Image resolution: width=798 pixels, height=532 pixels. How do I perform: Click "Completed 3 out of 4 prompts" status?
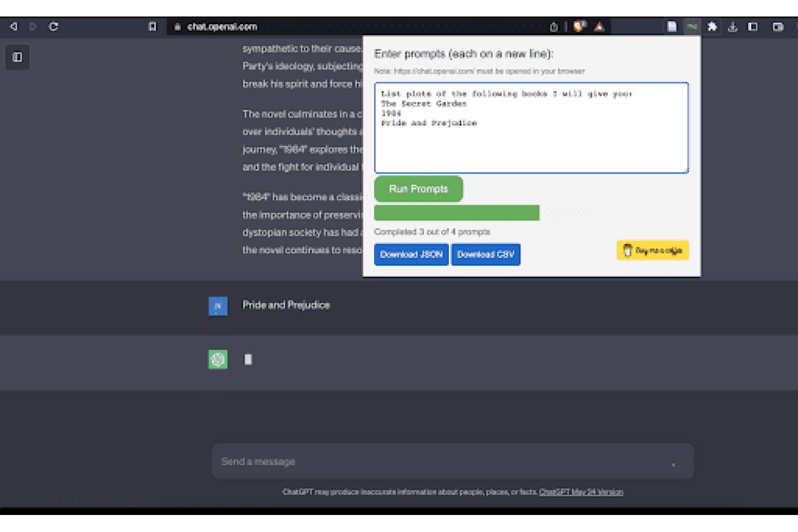click(432, 232)
